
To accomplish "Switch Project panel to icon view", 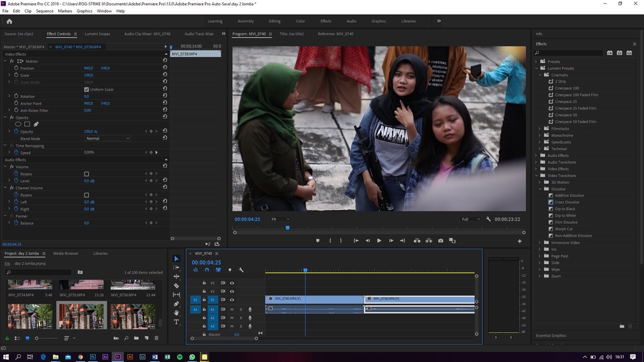I will tap(28, 338).
